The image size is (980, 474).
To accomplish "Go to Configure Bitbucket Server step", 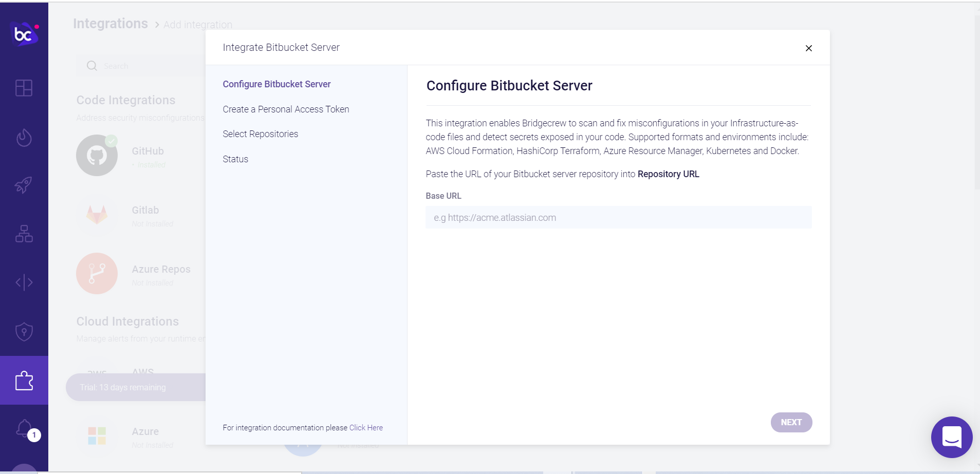I will coord(276,84).
